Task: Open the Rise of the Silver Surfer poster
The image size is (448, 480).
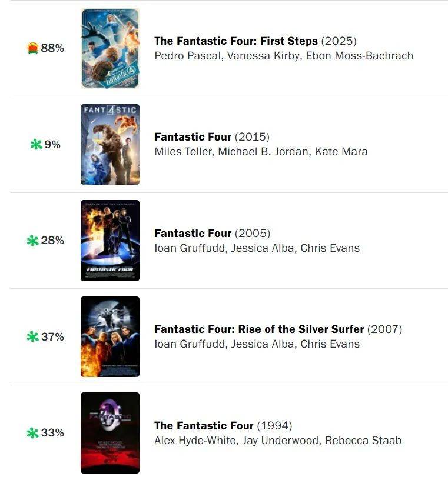Action: pos(110,336)
